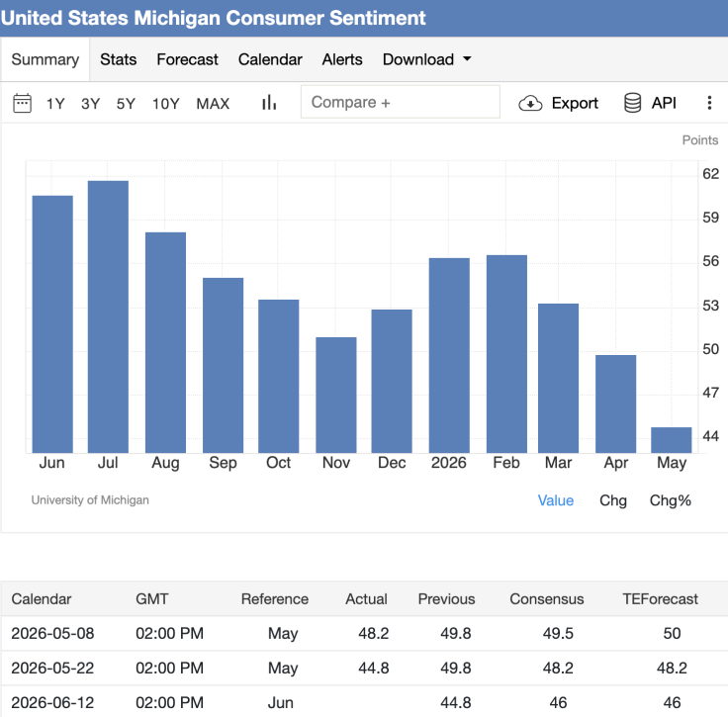The image size is (728, 717).
Task: Click the Export cloud download icon
Action: pyautogui.click(x=530, y=103)
